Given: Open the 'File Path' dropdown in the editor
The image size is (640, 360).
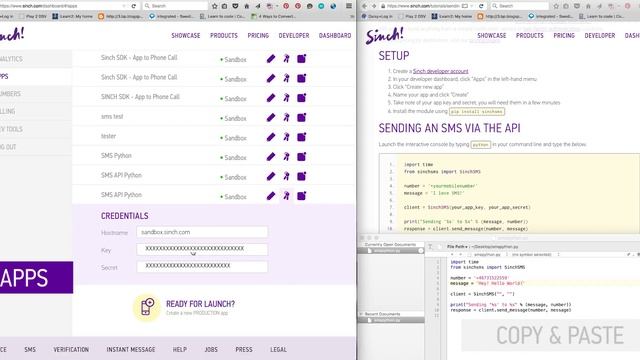Looking at the screenshot, I should [457, 247].
